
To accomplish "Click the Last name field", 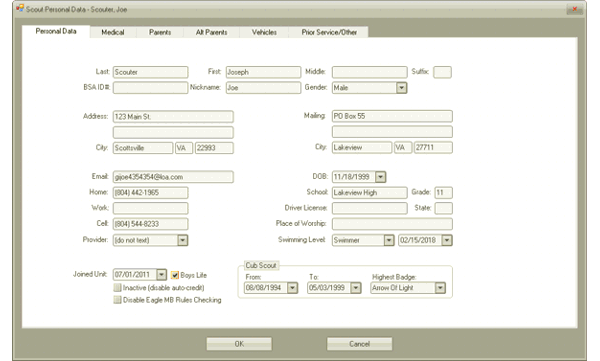I will click(150, 72).
